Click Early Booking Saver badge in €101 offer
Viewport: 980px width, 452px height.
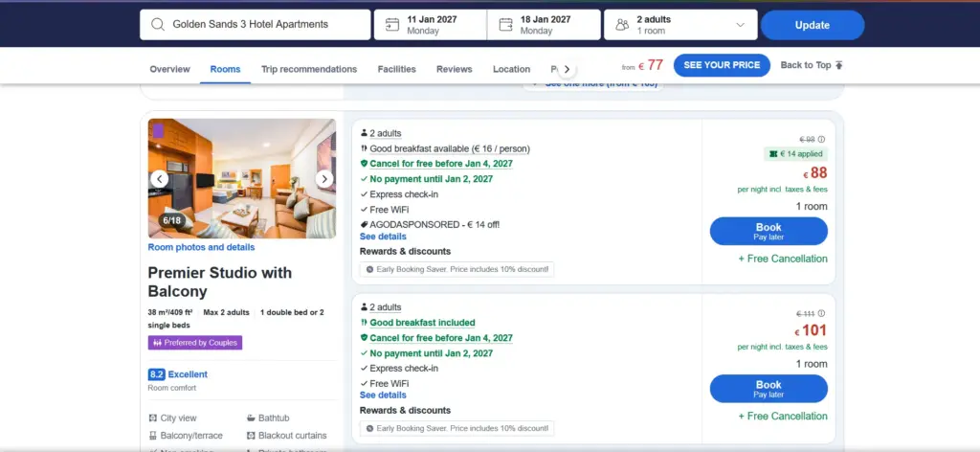point(457,428)
